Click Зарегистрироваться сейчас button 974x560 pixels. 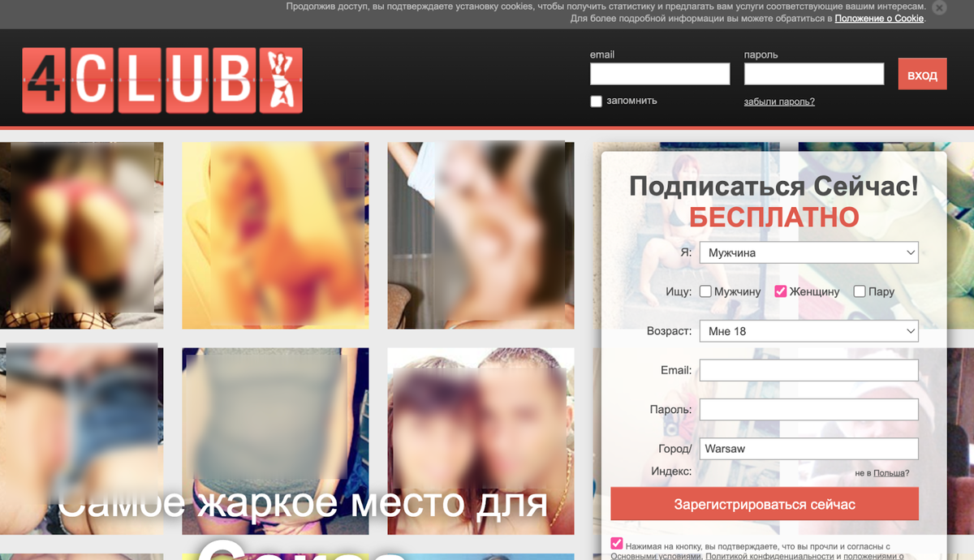pyautogui.click(x=765, y=504)
